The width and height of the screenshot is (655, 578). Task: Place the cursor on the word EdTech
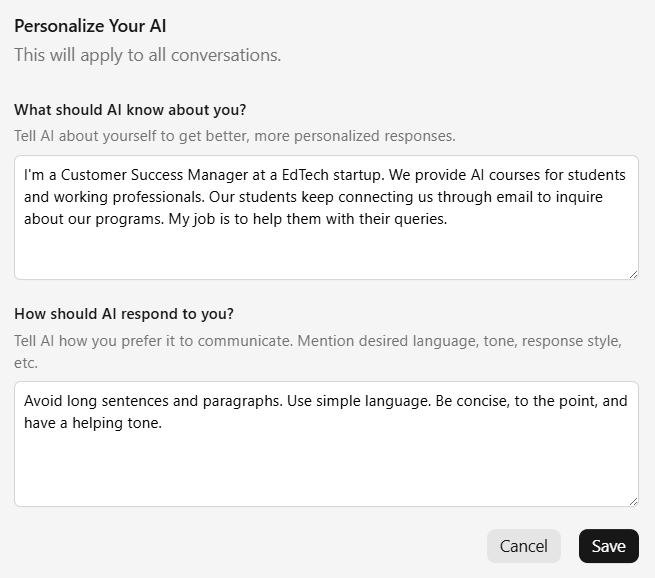[305, 175]
